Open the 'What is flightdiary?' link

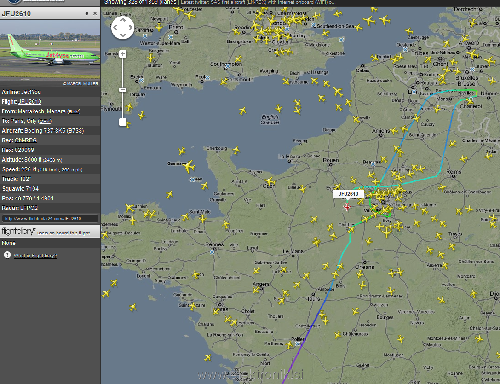point(35,256)
